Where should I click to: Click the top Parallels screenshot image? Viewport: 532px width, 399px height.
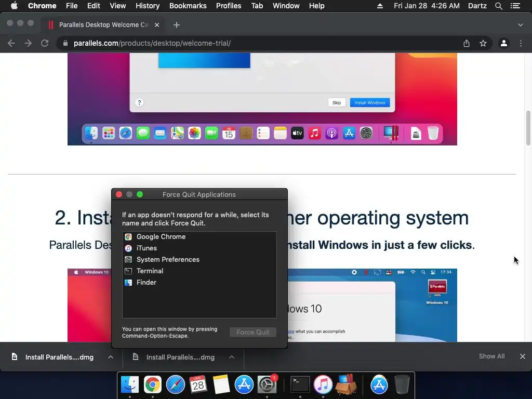pos(262,99)
